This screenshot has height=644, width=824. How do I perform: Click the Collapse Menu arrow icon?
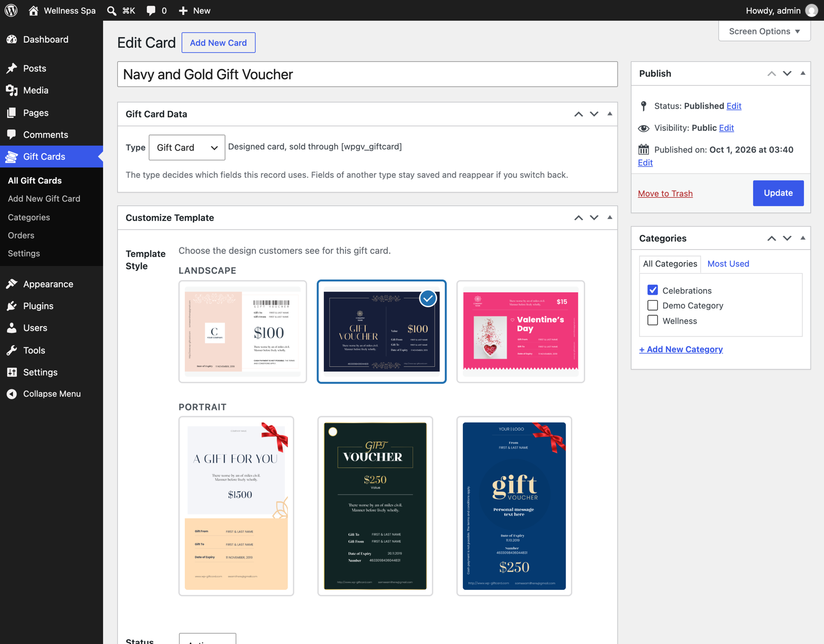pos(12,394)
